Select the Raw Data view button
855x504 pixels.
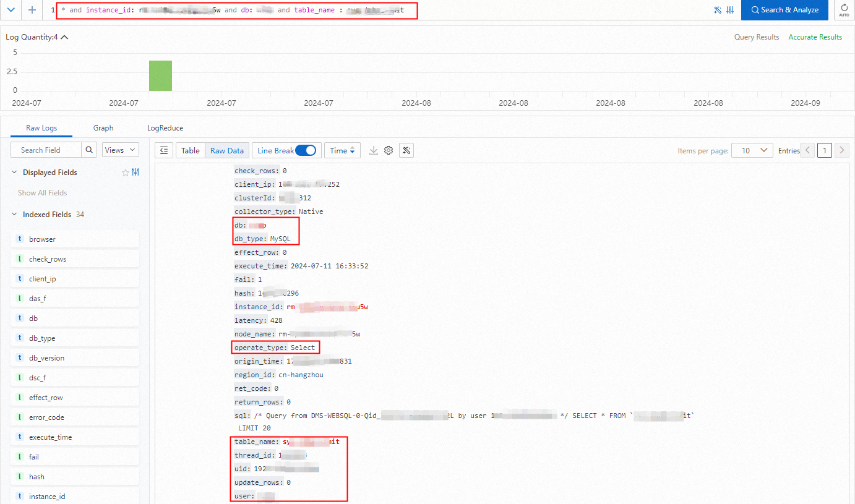[x=227, y=150]
